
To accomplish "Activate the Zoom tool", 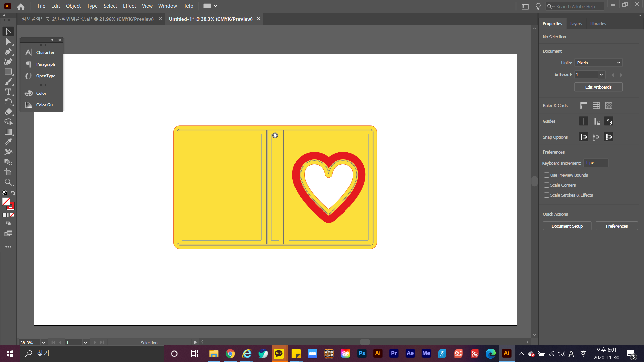I will pos(8,182).
